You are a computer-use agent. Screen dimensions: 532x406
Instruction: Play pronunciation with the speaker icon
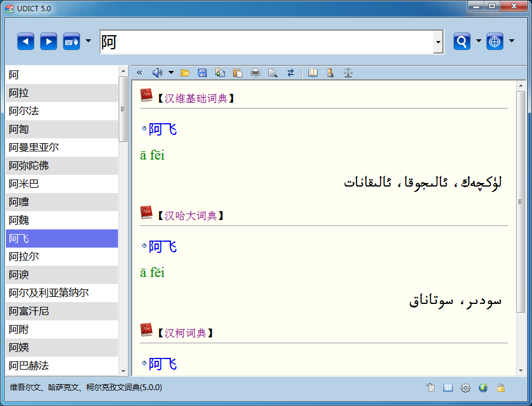coord(157,73)
